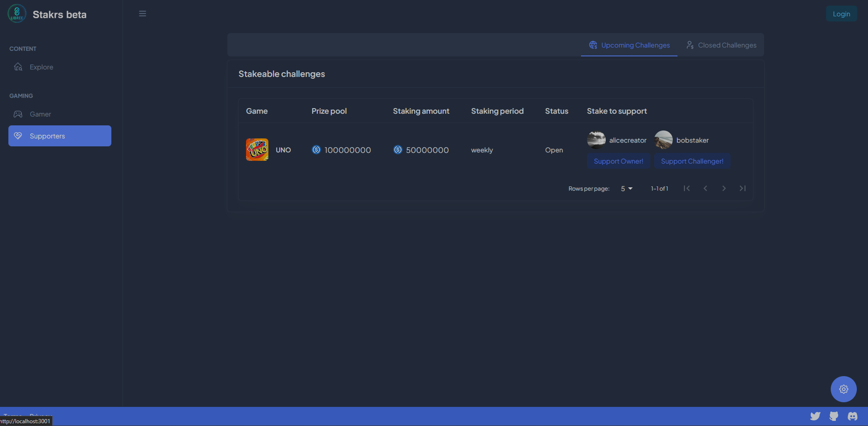Click the prize pool value 100000000
The image size is (868, 426).
pos(348,150)
